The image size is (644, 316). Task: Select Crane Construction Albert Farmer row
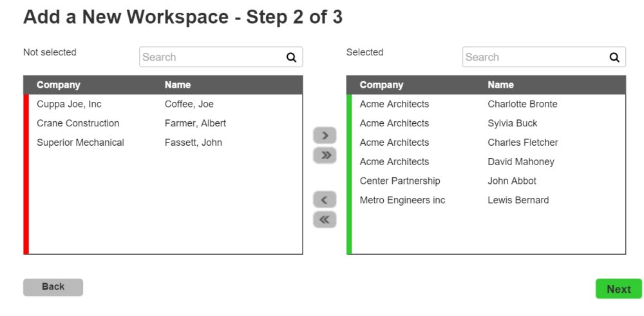165,123
